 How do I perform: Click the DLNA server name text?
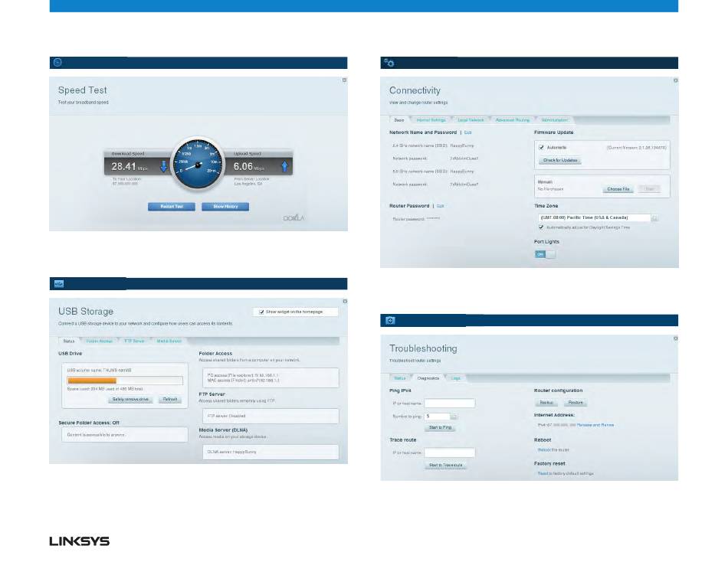click(x=231, y=452)
